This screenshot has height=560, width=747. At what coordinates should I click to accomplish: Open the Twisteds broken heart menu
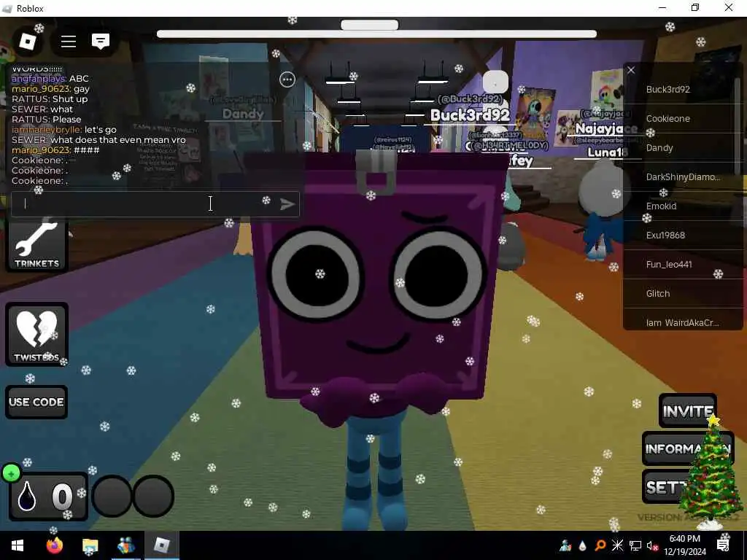click(36, 334)
